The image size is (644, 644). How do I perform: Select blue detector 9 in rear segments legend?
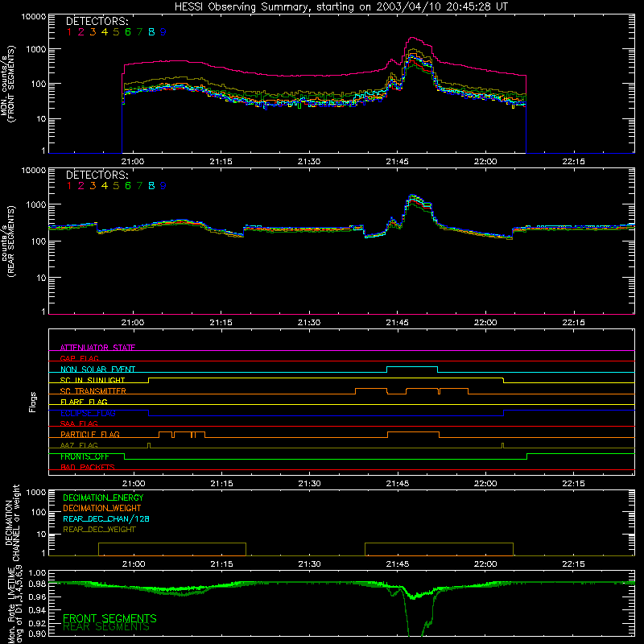[x=163, y=186]
